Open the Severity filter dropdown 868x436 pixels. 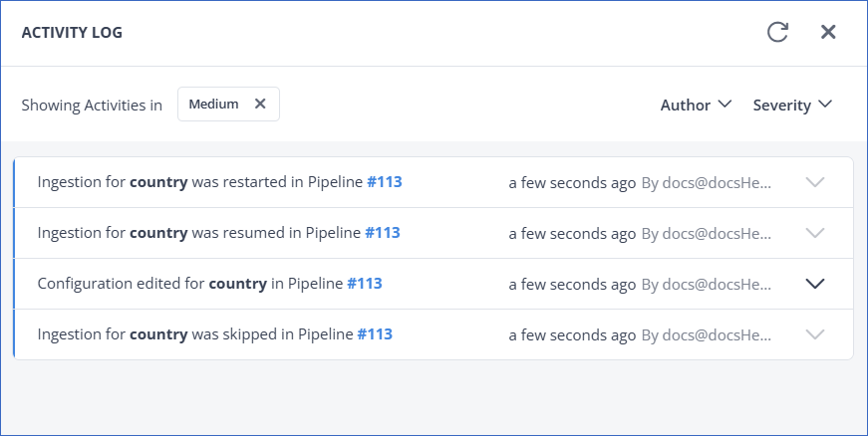(792, 105)
